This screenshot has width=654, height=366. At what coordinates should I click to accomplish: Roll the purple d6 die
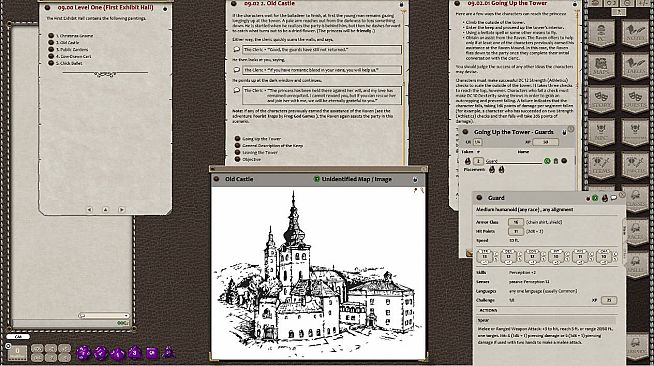pos(152,353)
